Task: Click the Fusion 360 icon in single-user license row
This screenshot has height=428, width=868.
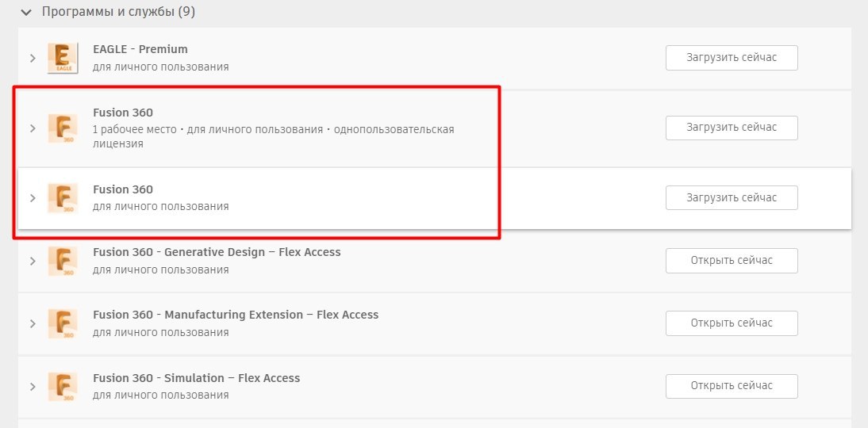Action: [x=63, y=128]
